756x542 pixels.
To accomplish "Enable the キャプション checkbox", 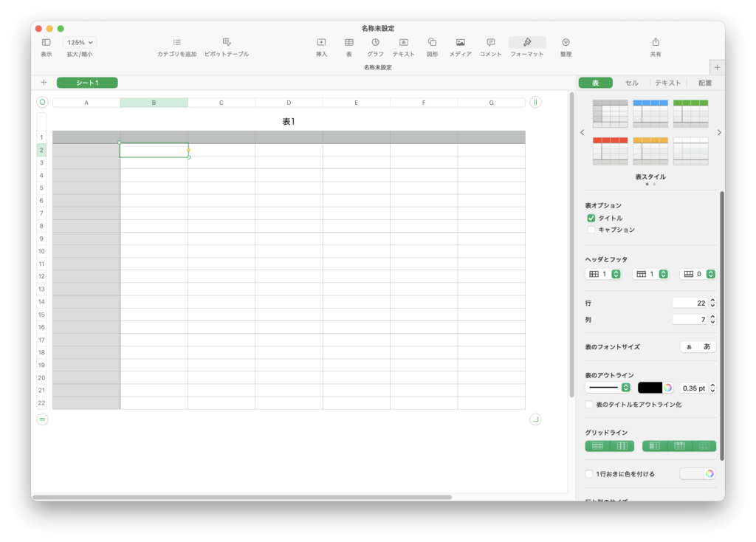I will click(x=591, y=230).
